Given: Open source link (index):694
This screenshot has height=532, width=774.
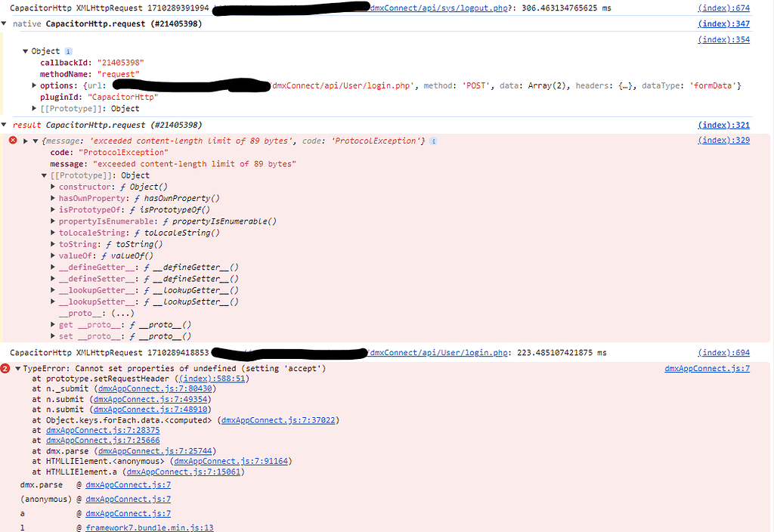Looking at the screenshot, I should (x=723, y=353).
